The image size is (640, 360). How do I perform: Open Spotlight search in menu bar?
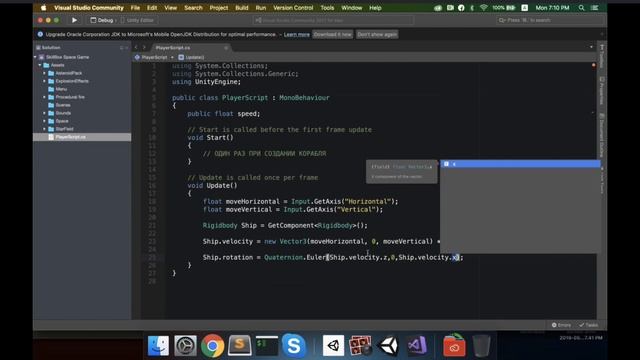pos(581,8)
